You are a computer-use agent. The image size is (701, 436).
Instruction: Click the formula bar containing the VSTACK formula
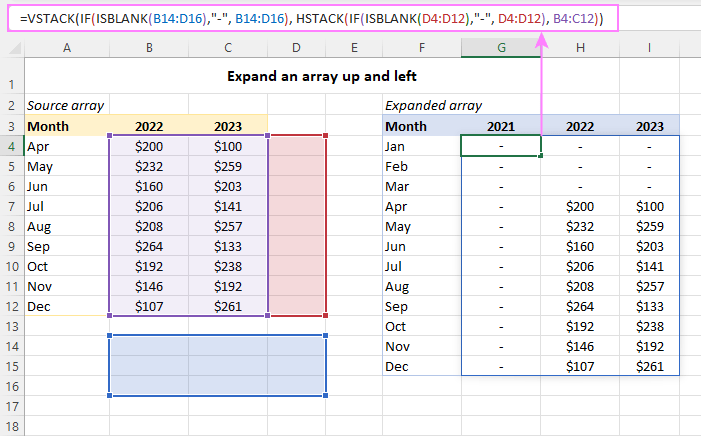312,18
